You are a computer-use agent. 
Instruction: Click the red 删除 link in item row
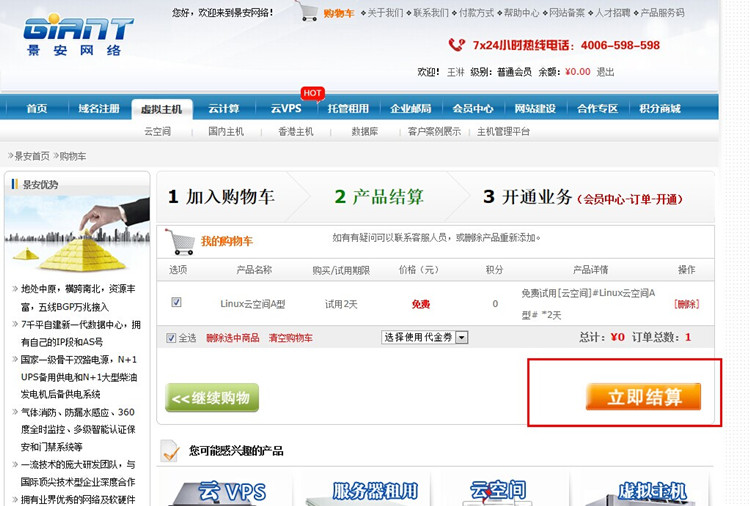686,304
